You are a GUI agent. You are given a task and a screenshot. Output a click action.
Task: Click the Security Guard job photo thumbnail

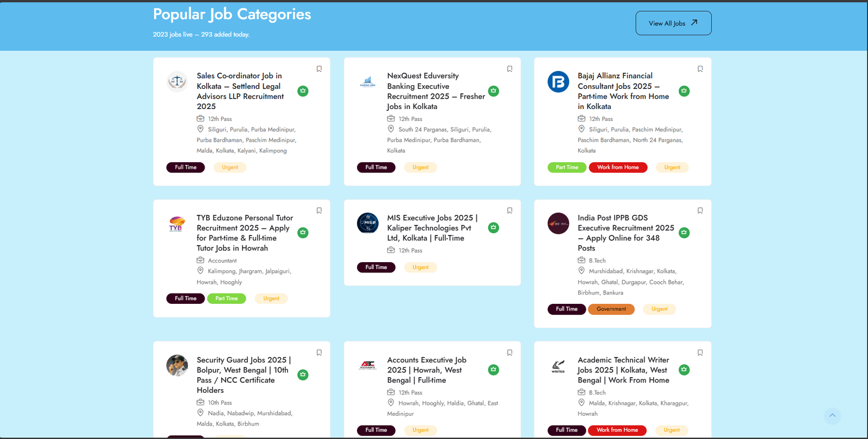tap(177, 365)
